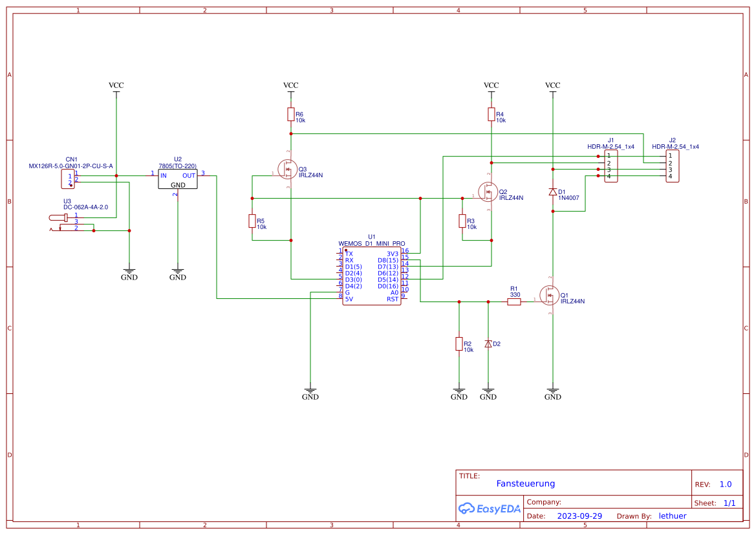
Task: Click the D1 1N4007 diode symbol
Action: pos(553,192)
